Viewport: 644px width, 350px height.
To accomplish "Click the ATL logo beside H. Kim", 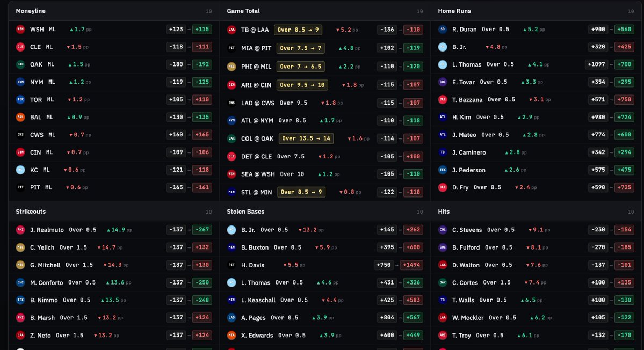I will [x=443, y=118].
